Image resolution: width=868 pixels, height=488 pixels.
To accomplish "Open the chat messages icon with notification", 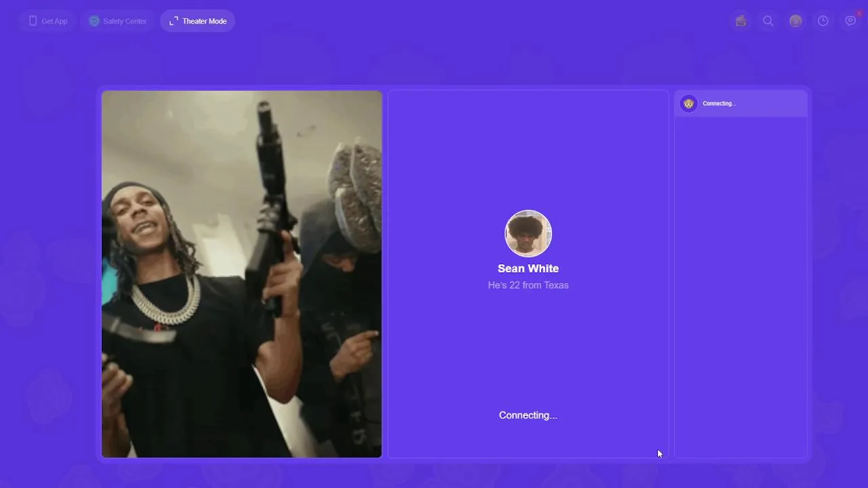I will point(850,21).
